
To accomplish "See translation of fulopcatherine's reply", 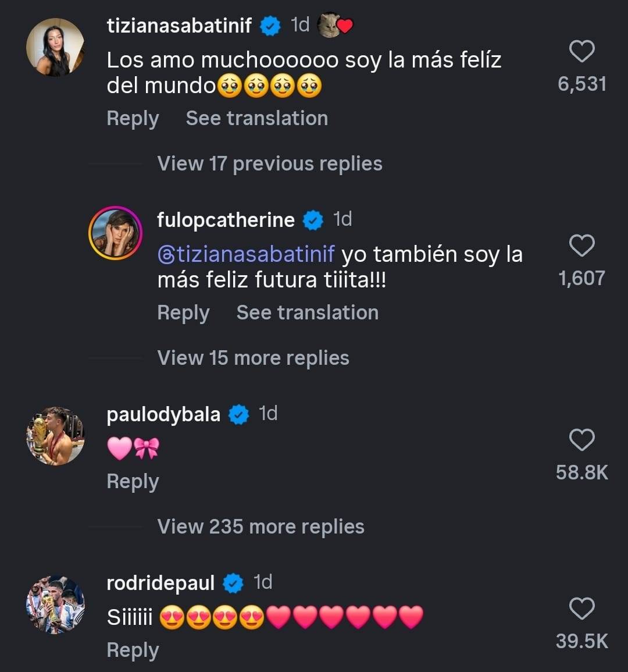I will [x=307, y=313].
